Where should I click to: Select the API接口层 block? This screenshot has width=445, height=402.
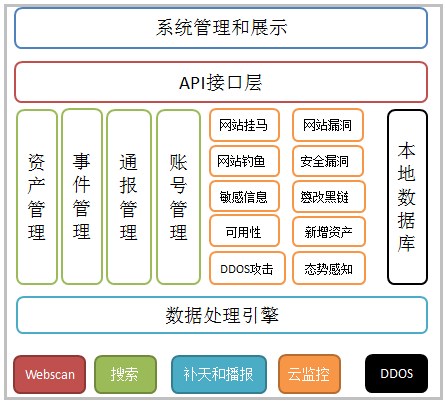tap(221, 82)
